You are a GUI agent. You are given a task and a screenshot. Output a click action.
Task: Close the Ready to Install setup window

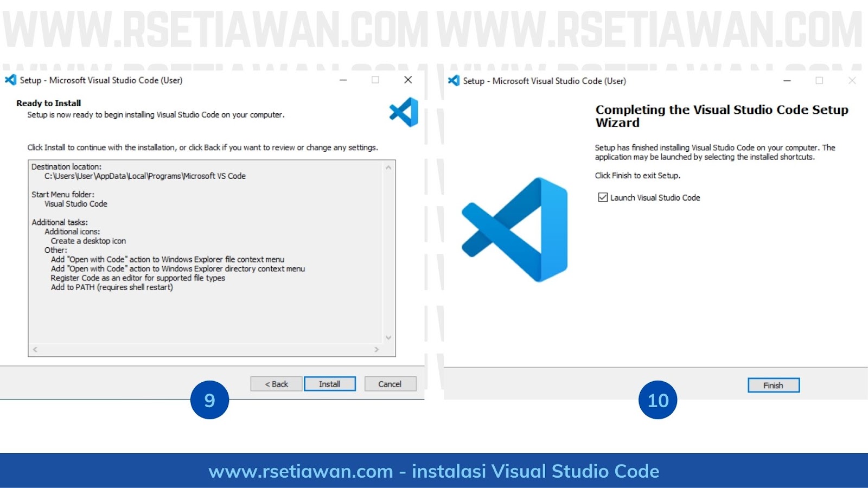(408, 80)
